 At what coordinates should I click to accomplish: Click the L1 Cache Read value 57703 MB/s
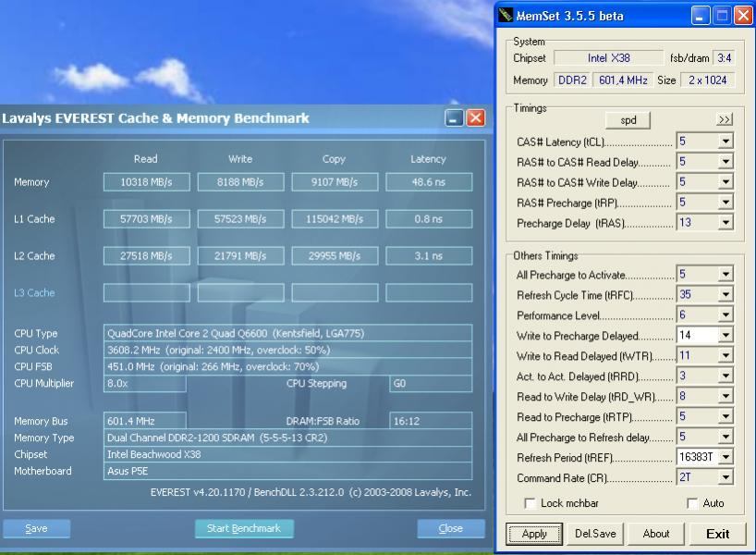(147, 218)
